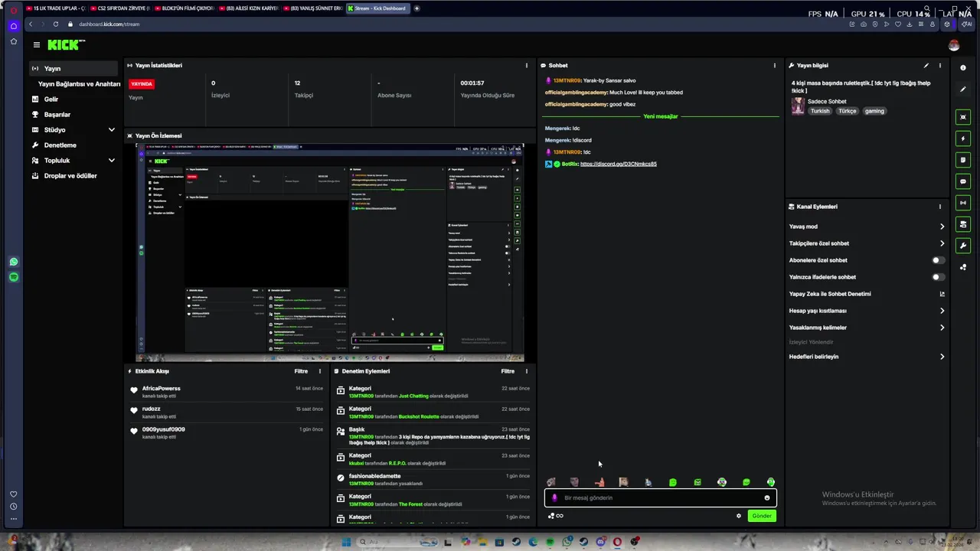Expand the Stüdyo submenu chevron
The width and height of the screenshot is (980, 551).
pos(112,130)
